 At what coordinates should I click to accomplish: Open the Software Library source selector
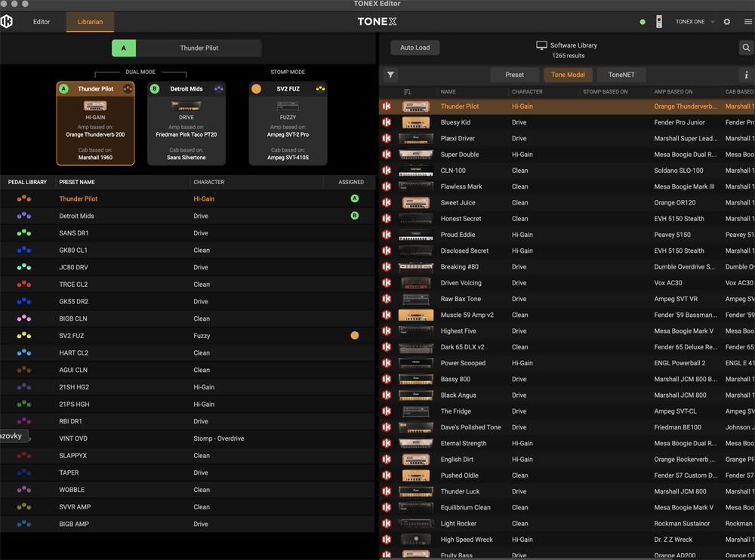point(567,45)
